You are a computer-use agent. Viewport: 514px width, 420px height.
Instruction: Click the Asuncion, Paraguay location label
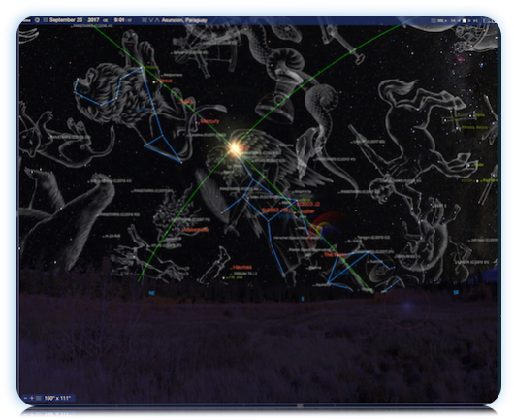(184, 20)
